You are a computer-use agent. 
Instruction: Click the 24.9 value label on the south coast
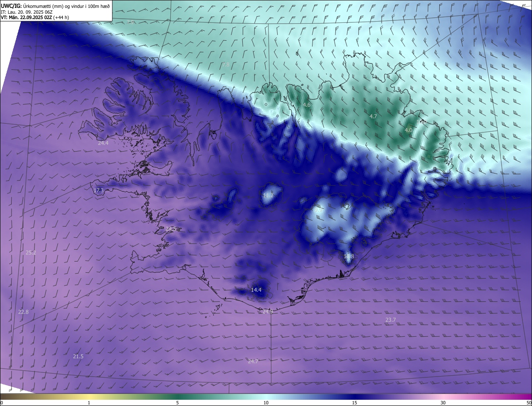pos(268,311)
